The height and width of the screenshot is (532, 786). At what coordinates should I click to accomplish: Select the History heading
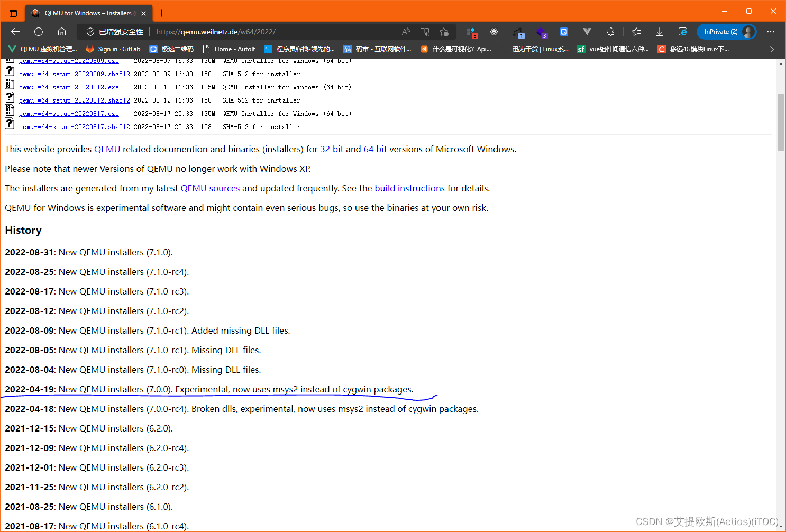coord(23,230)
